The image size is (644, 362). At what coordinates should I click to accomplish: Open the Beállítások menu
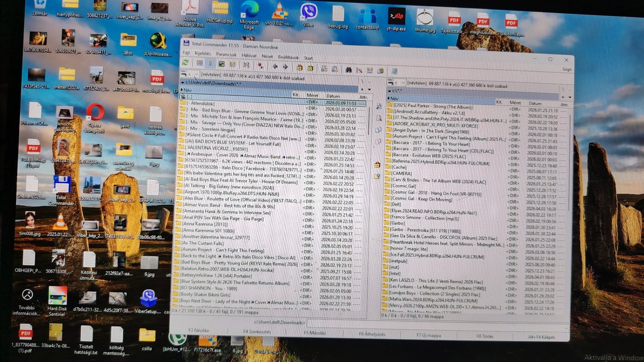pos(288,57)
